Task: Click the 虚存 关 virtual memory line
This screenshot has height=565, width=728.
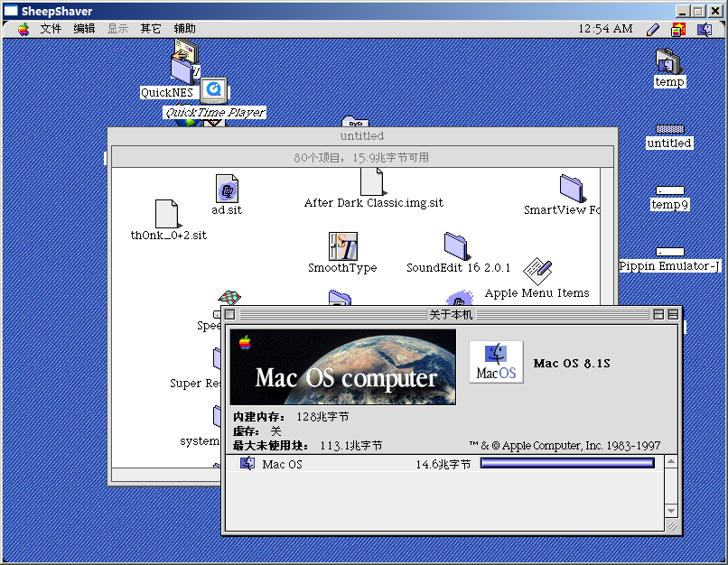Action: pos(257,431)
